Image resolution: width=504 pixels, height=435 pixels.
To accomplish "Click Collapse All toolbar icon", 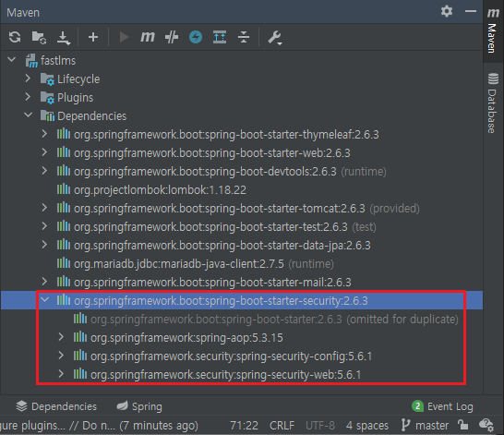I will [244, 37].
